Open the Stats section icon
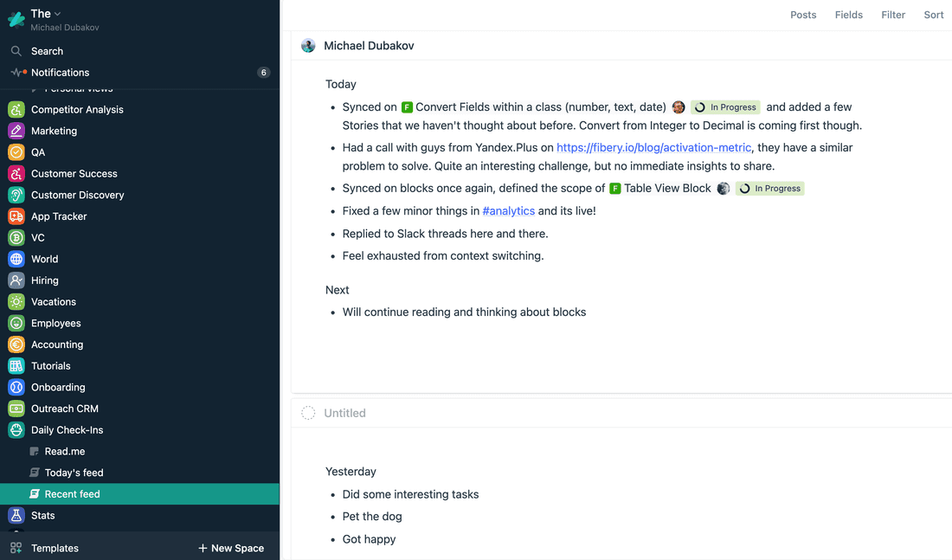 16,515
